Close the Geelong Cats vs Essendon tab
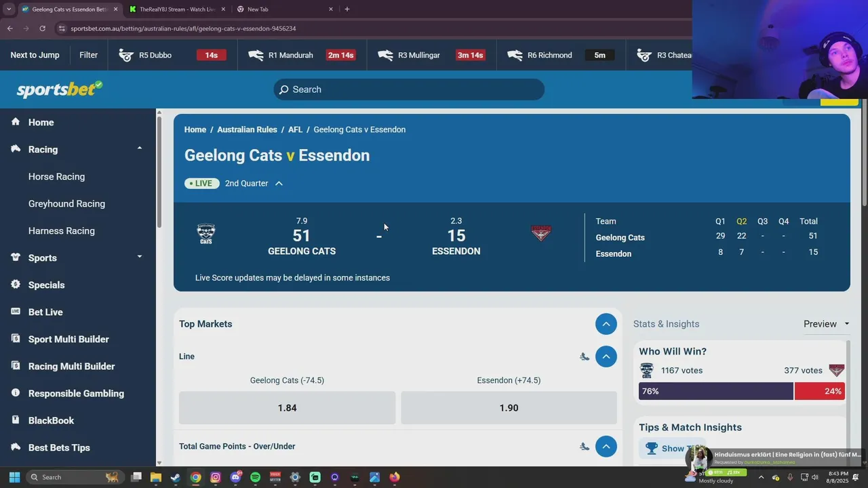The image size is (868, 488). coord(115,9)
